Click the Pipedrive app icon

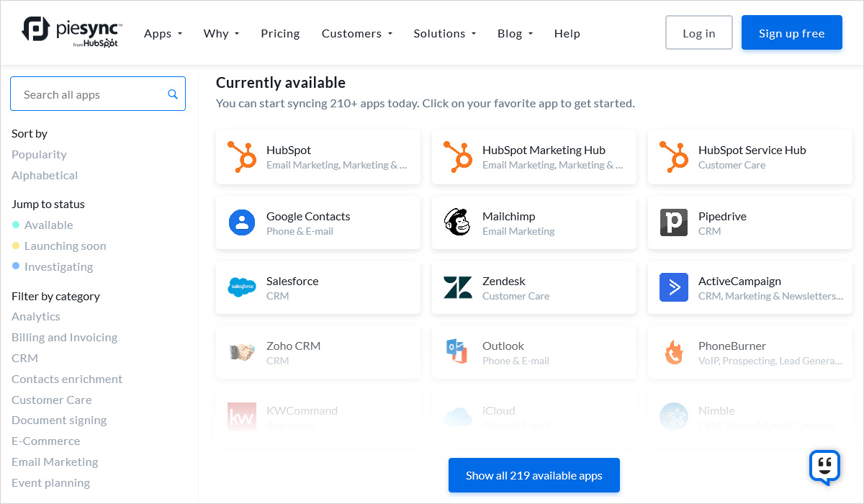coord(674,222)
